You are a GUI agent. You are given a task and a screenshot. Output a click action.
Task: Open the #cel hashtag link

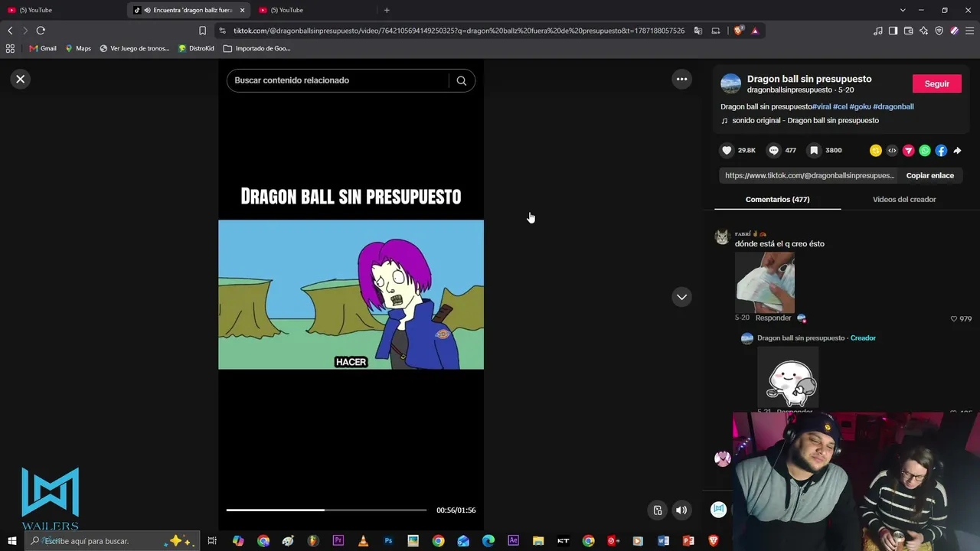(840, 106)
